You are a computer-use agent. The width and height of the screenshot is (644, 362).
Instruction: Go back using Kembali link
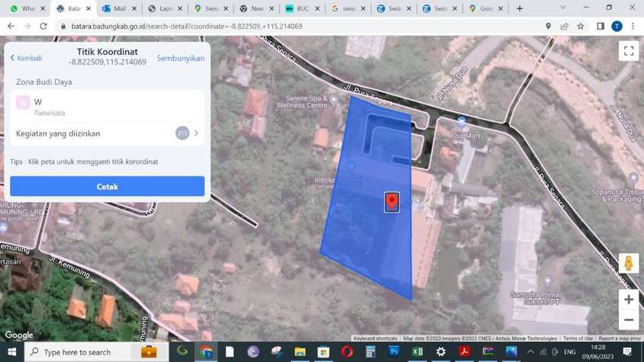click(x=25, y=58)
